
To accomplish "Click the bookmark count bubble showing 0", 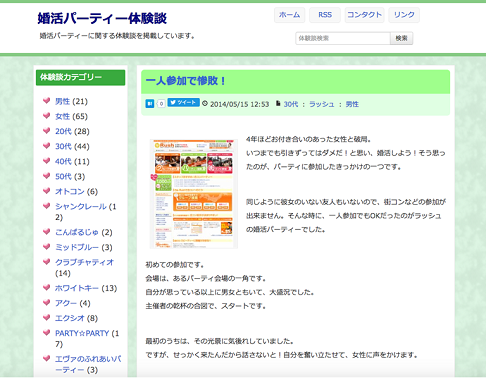I will [x=161, y=104].
